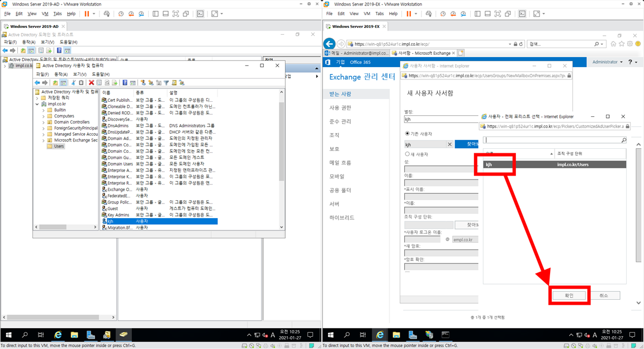Select the Guest user row in the list
The image size is (644, 349).
point(159,209)
